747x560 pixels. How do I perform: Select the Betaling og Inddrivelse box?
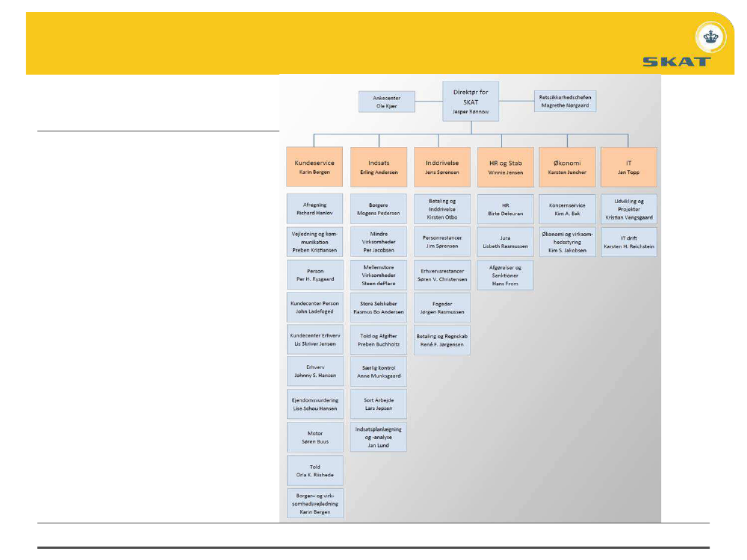442,208
